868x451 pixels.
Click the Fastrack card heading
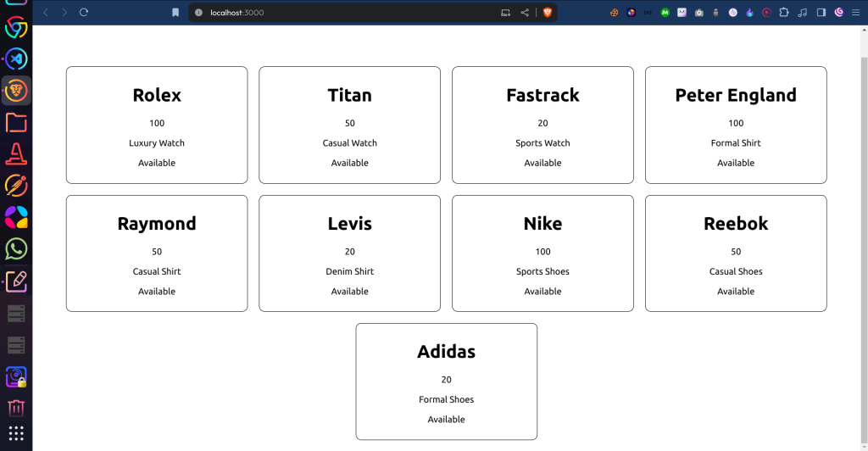[x=542, y=95]
